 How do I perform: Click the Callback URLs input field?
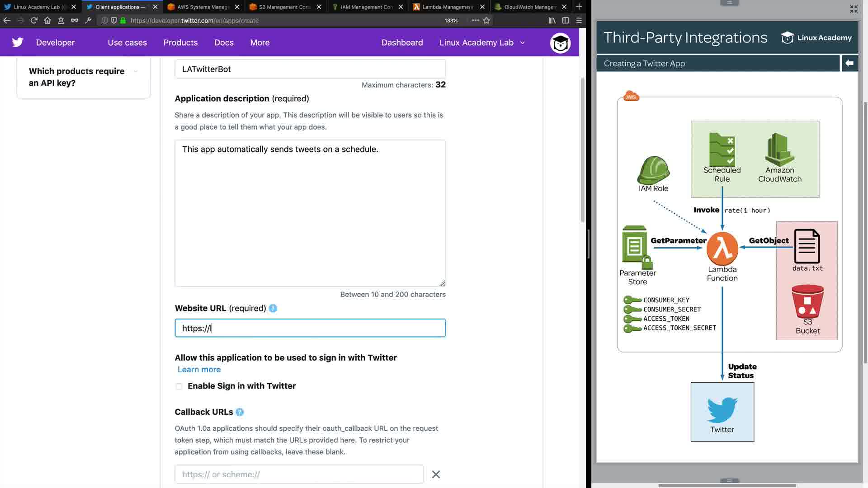pos(299,474)
